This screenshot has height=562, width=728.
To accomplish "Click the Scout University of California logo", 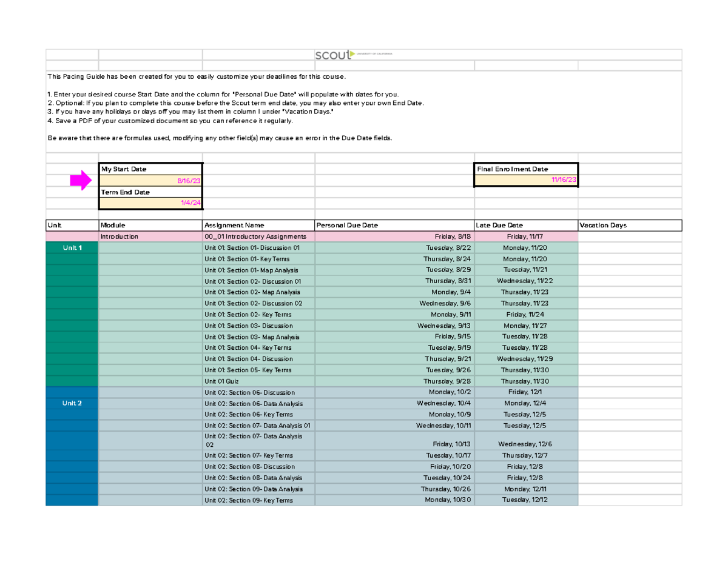I will coord(354,55).
